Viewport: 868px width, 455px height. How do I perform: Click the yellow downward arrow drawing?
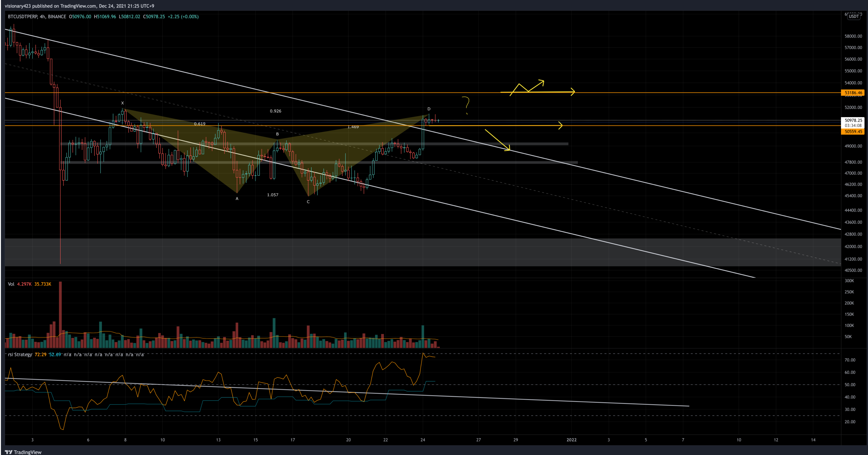[x=497, y=140]
